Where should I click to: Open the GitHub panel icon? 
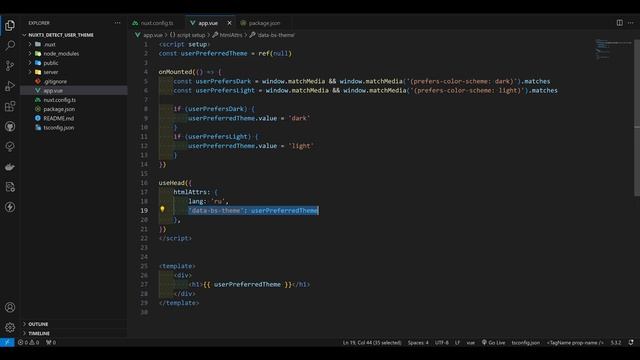click(10, 127)
